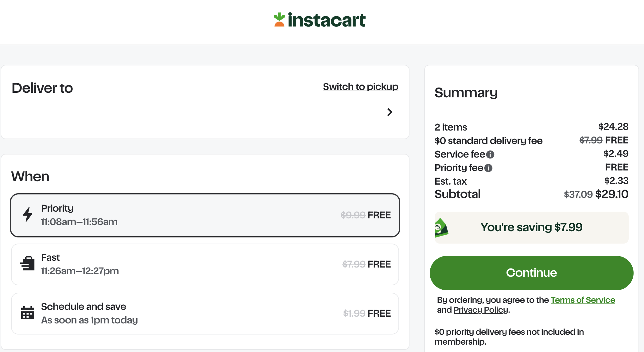Image resolution: width=644 pixels, height=352 pixels.
Task: Click the Instacart carrot logo
Action: [x=279, y=20]
